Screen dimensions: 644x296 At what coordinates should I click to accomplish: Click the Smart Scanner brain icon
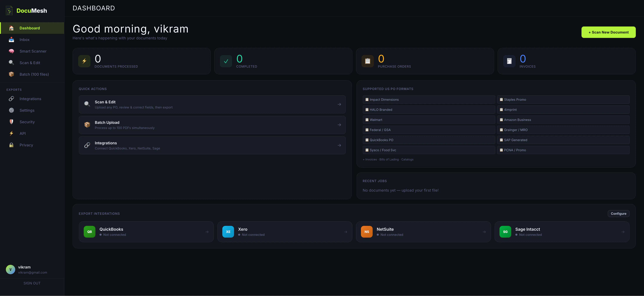11,51
